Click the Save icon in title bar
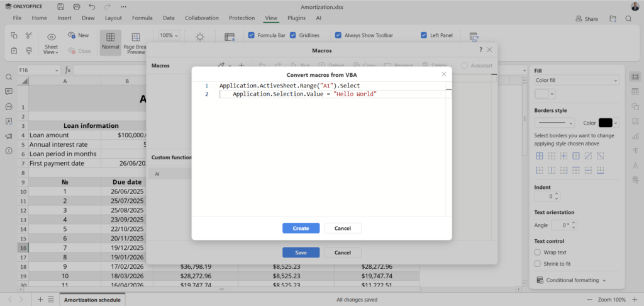The image size is (644, 306). coord(61,6)
